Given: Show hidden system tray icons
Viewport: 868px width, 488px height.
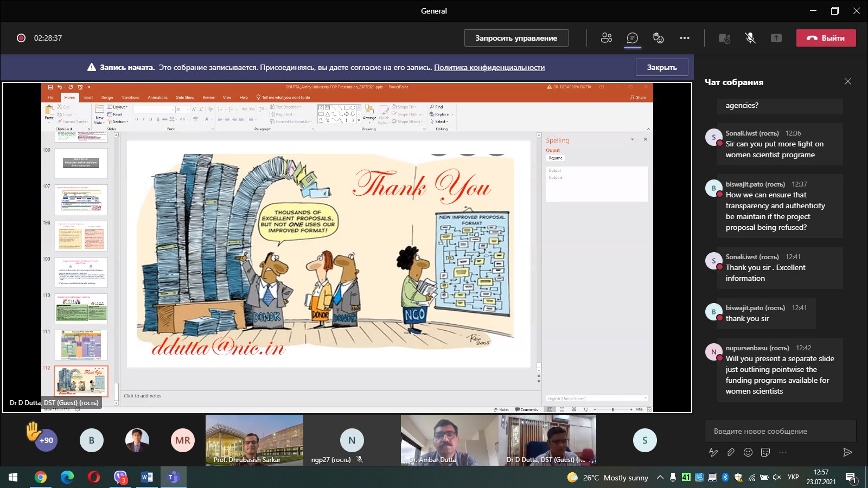Looking at the screenshot, I should 660,477.
